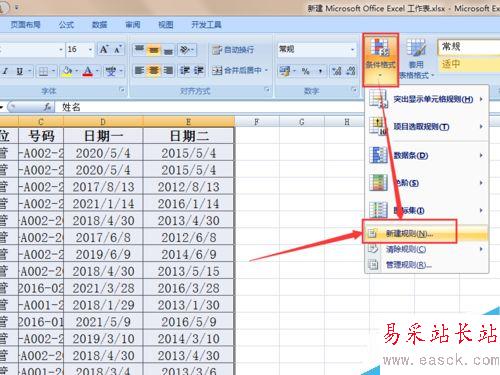Image resolution: width=500 pixels, height=375 pixels.
Task: Choose 管理规则(R) menu entry
Action: coord(426,265)
